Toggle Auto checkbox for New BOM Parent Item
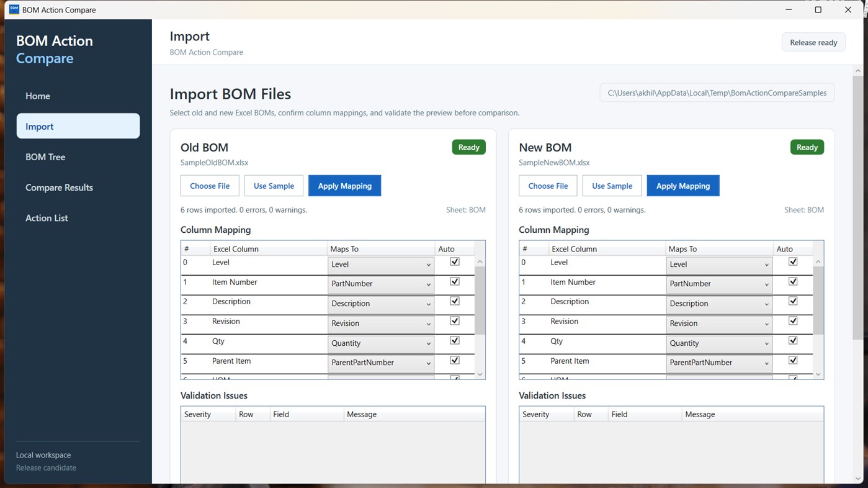Screen dimensions: 868x488 [793, 360]
